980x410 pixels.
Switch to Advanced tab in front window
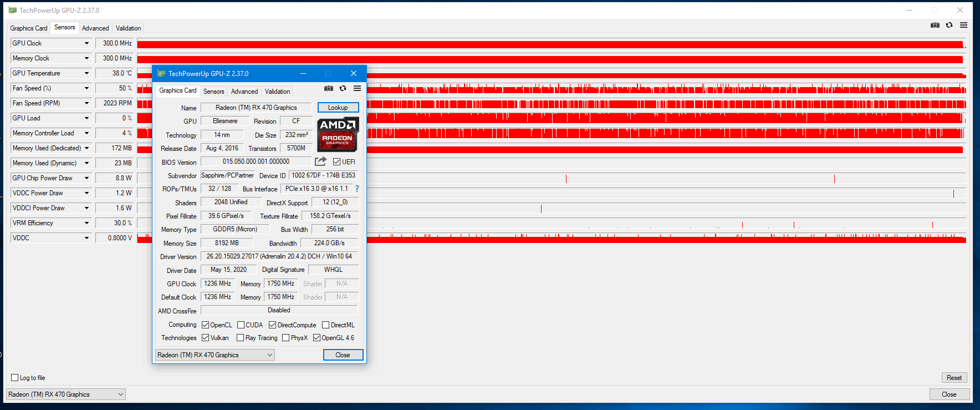point(244,92)
